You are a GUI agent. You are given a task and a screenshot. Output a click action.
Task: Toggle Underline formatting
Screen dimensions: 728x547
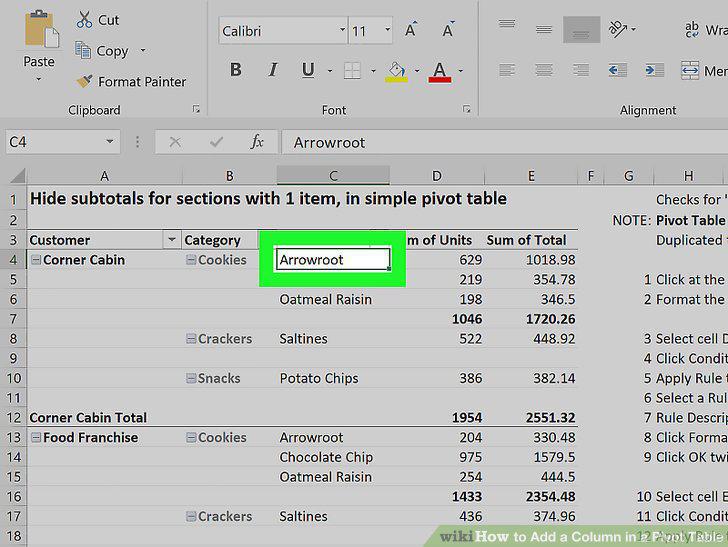click(308, 70)
